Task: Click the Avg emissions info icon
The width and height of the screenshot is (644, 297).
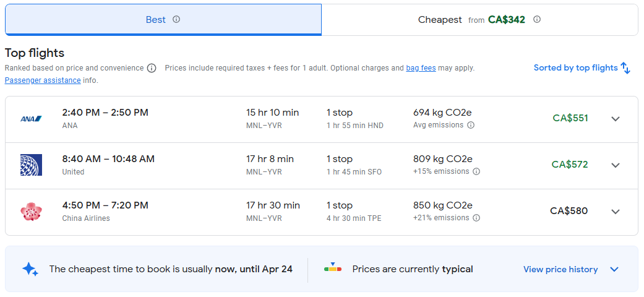Action: [x=471, y=125]
